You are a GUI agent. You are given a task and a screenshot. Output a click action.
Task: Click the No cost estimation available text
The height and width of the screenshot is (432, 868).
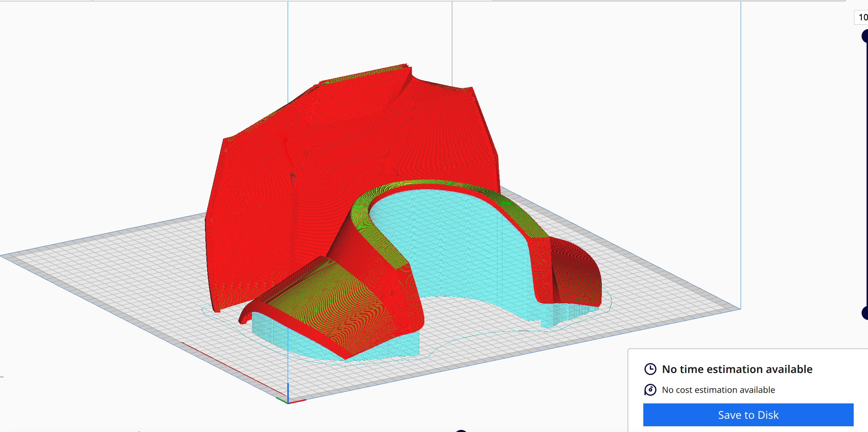pyautogui.click(x=718, y=390)
